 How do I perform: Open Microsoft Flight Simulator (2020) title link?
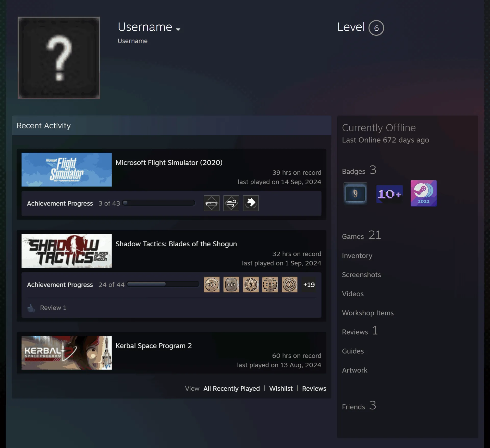pyautogui.click(x=169, y=162)
